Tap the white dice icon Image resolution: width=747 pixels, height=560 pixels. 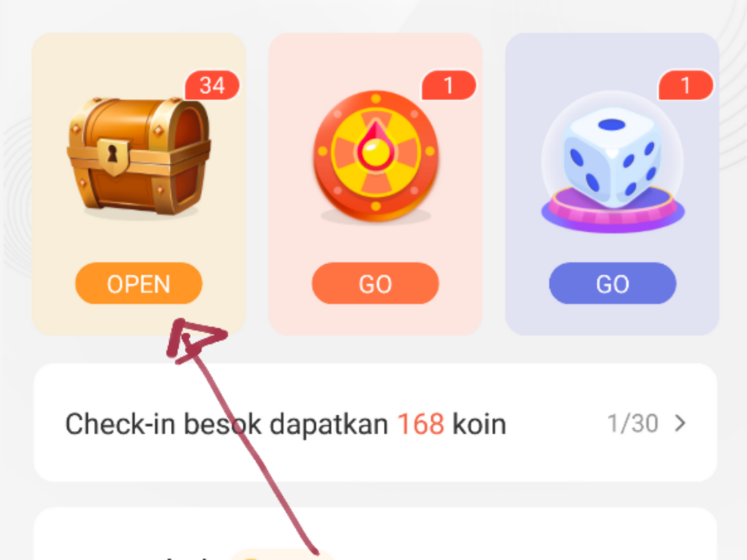pos(612,157)
